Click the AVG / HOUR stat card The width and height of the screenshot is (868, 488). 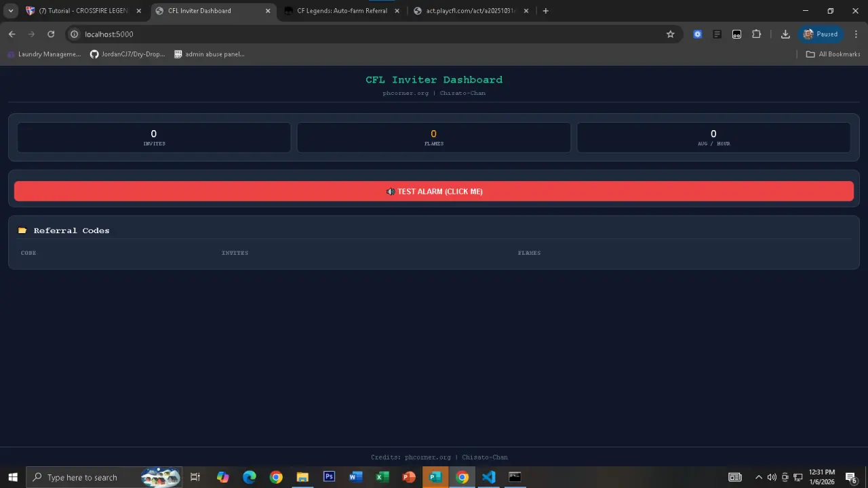click(x=713, y=138)
